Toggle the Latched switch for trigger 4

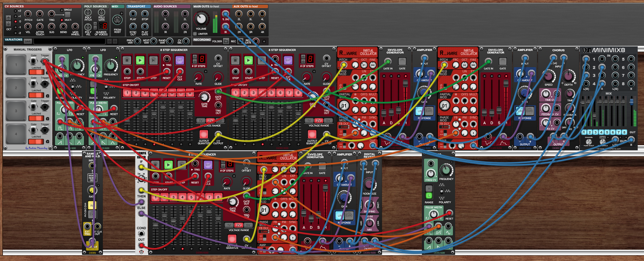[x=36, y=142]
